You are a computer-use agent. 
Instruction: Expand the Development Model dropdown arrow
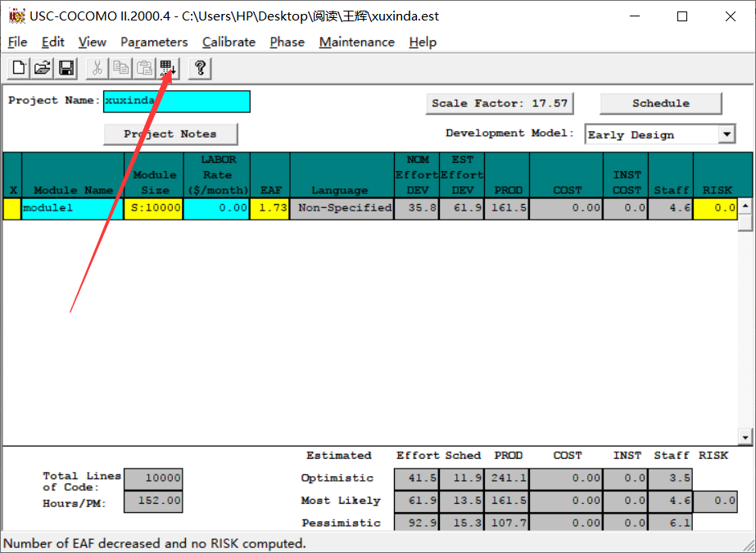point(727,134)
